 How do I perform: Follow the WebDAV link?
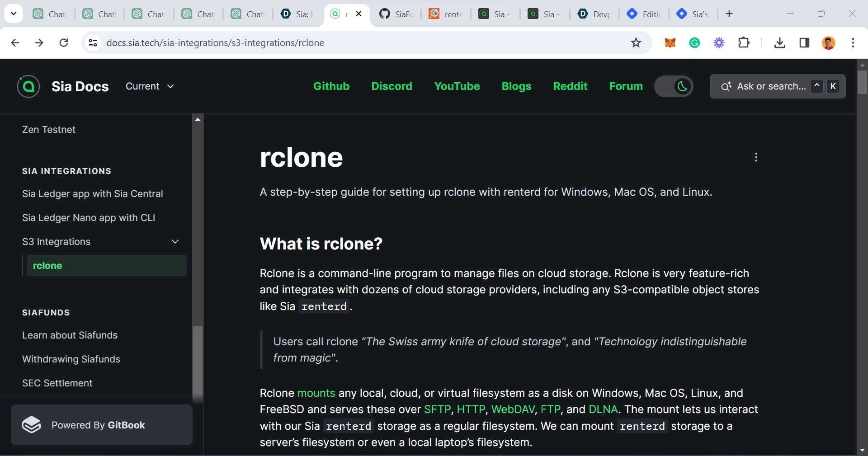click(513, 409)
